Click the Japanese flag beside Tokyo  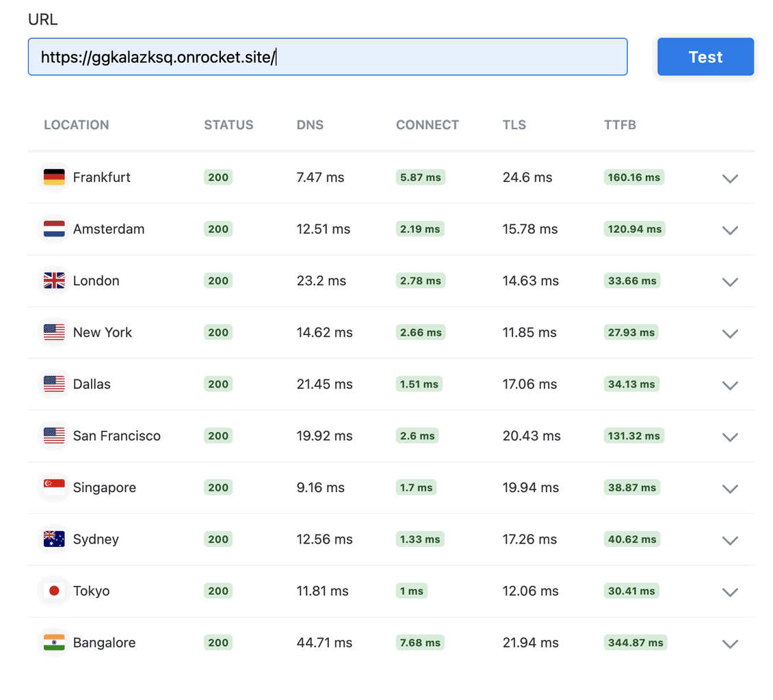54,591
